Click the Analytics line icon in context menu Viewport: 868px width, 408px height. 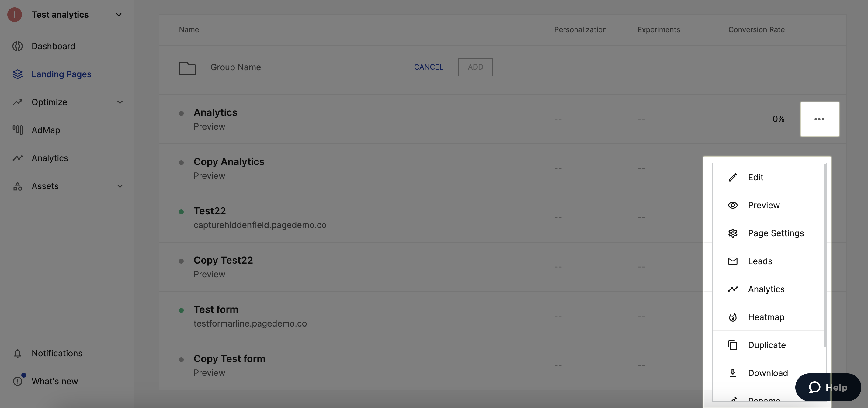733,289
